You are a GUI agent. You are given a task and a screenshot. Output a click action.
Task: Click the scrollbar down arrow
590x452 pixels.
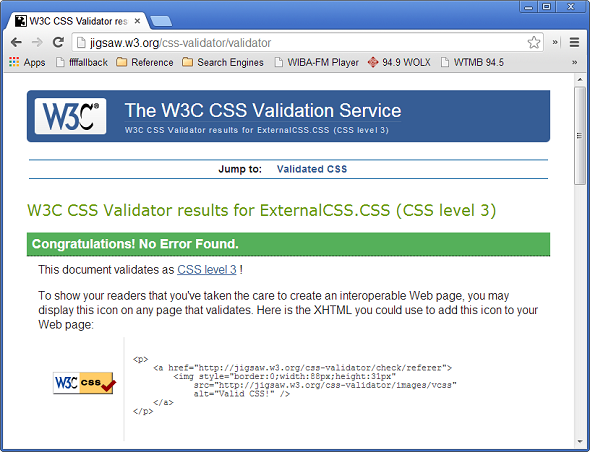[580, 442]
